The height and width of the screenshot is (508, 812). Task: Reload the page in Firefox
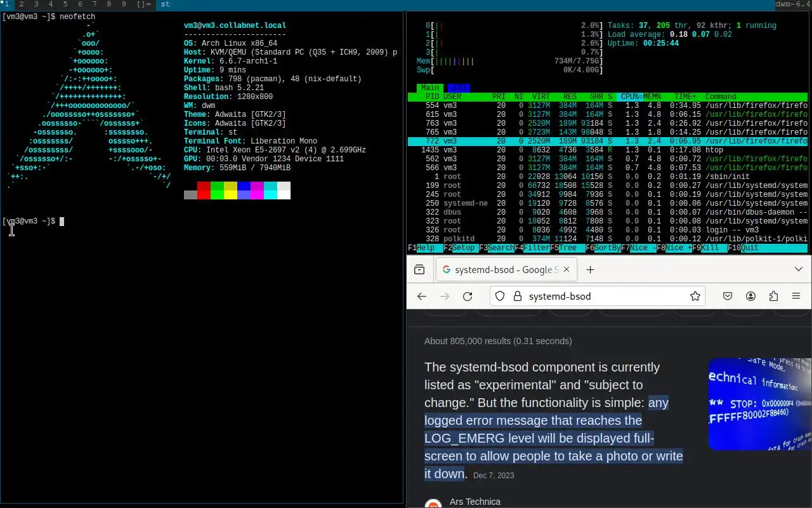point(468,296)
